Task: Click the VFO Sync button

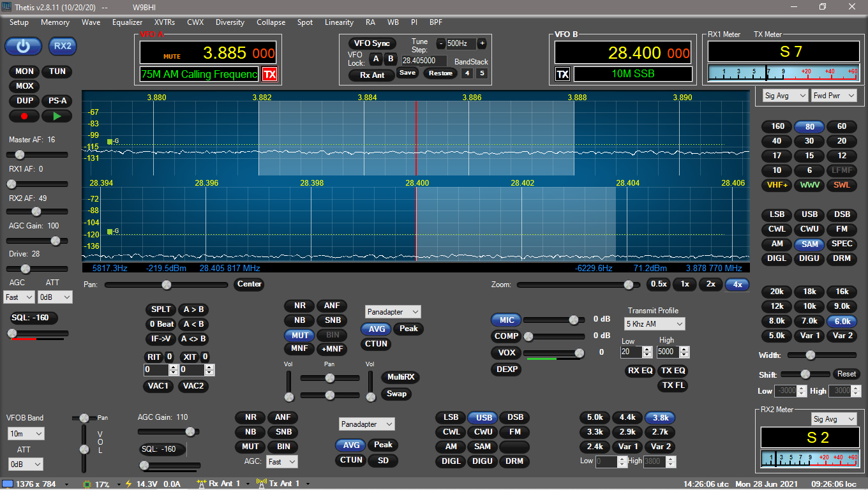Action: click(x=372, y=43)
